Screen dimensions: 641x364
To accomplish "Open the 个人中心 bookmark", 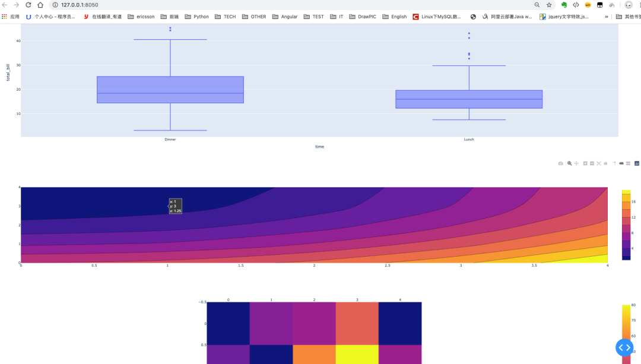I will [50, 17].
